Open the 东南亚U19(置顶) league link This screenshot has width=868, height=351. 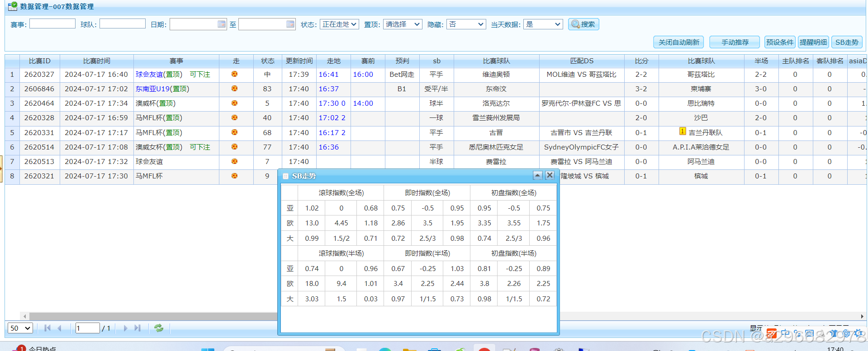click(162, 89)
